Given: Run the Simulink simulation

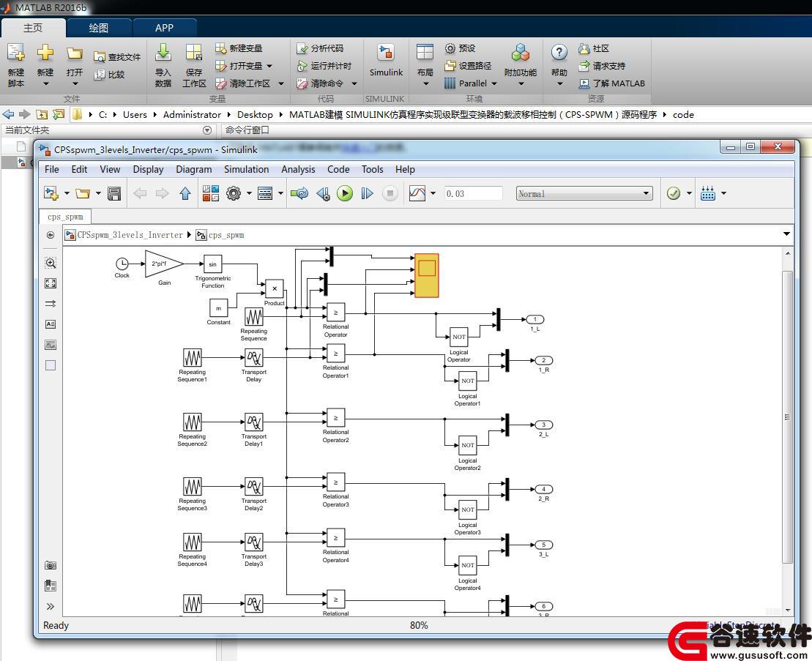Looking at the screenshot, I should coord(345,193).
